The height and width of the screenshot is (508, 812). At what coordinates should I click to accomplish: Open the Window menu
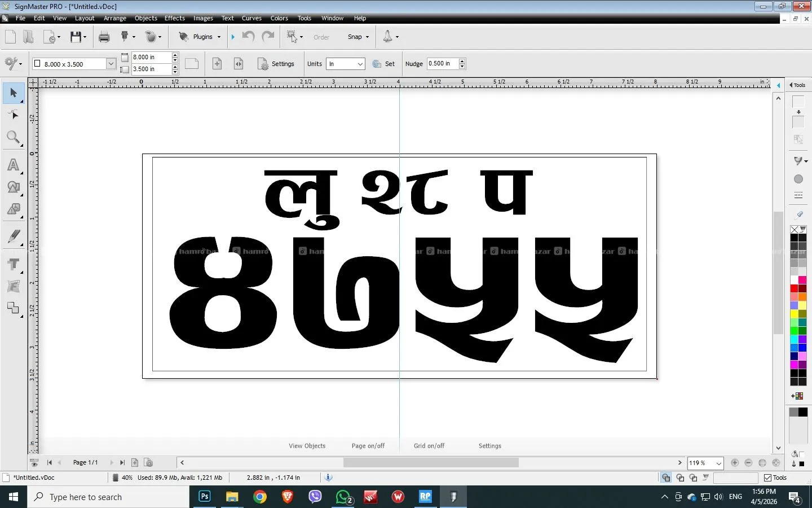333,18
